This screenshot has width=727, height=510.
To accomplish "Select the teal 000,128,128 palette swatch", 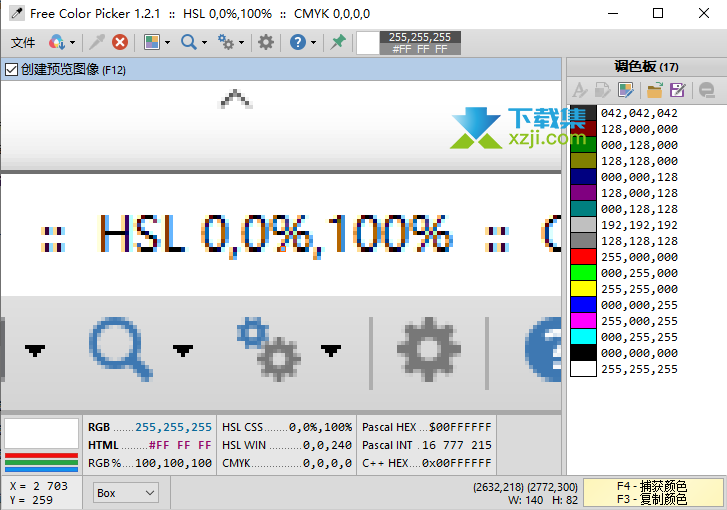I will (x=583, y=209).
